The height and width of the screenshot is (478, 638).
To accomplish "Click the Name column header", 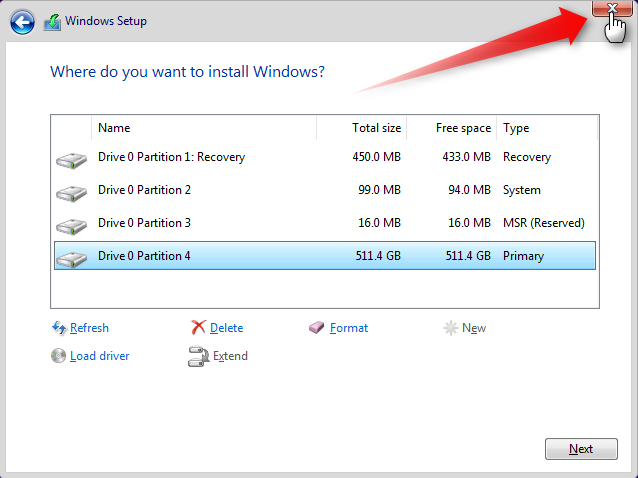I will (204, 128).
